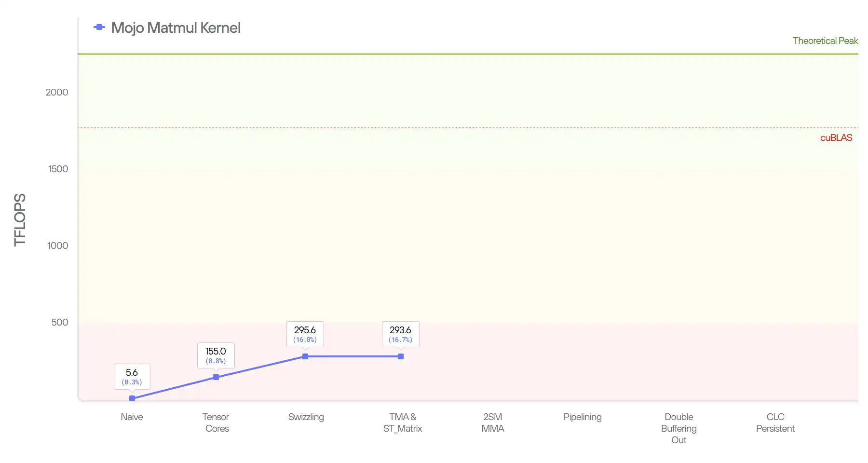Click the TFLOPS y-axis title
Screen dimensions: 868x463
click(20, 220)
